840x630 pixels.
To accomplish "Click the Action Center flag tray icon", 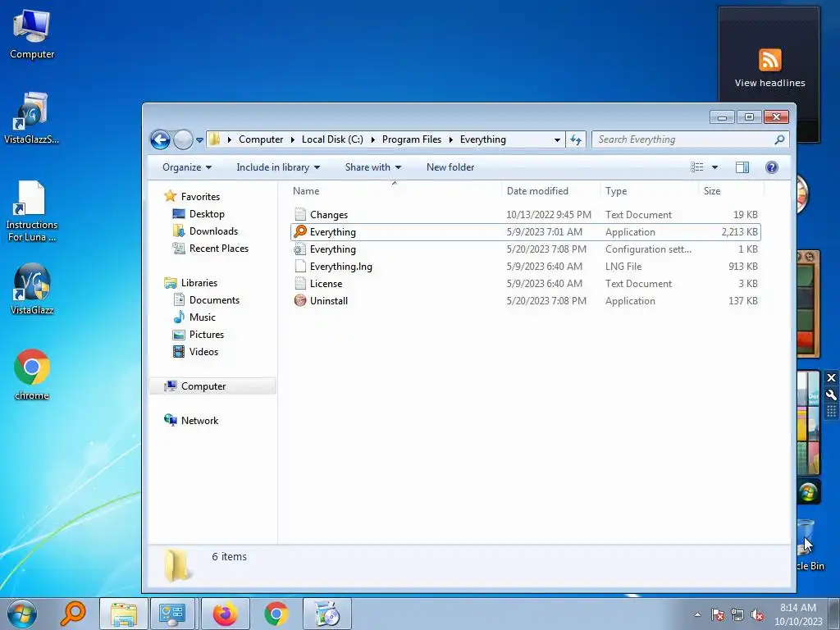I will 718,614.
